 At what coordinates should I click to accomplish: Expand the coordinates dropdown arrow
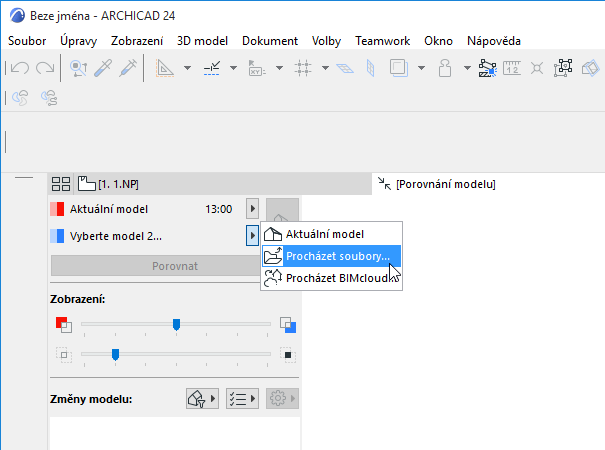pyautogui.click(x=279, y=68)
